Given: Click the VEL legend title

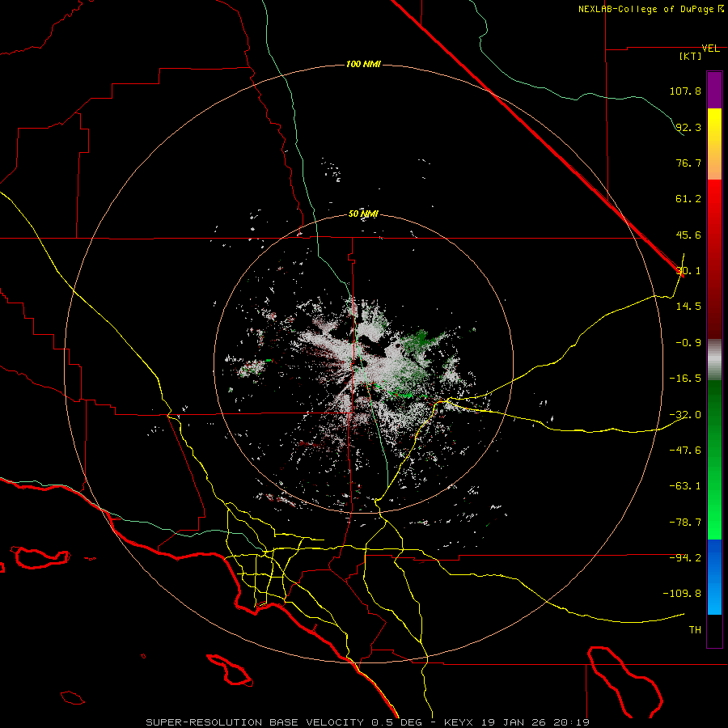Looking at the screenshot, I should click(x=710, y=49).
